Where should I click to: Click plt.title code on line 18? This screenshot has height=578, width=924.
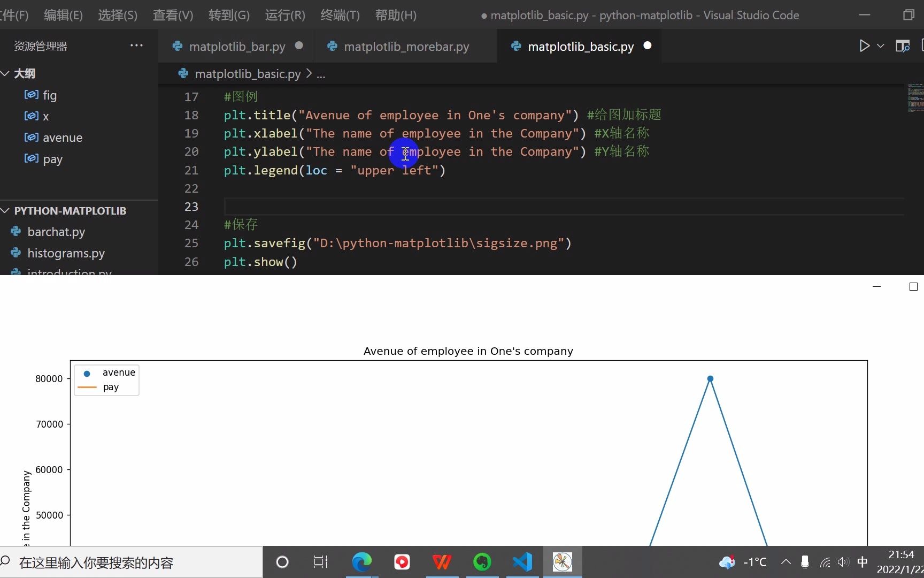(401, 115)
